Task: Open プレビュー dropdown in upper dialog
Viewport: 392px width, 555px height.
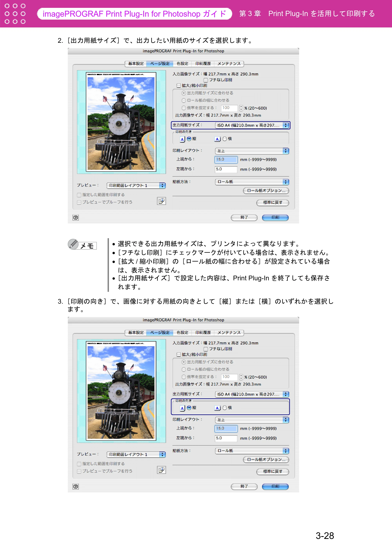Action: 136,185
